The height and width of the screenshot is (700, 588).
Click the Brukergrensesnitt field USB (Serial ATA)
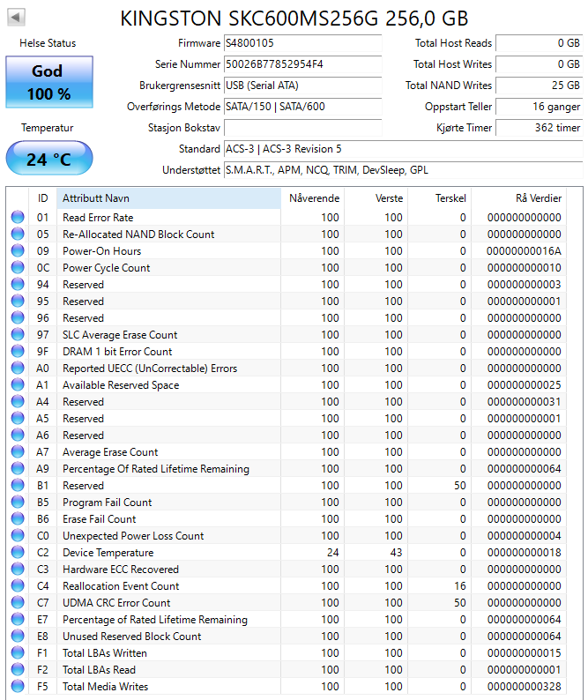pyautogui.click(x=302, y=86)
